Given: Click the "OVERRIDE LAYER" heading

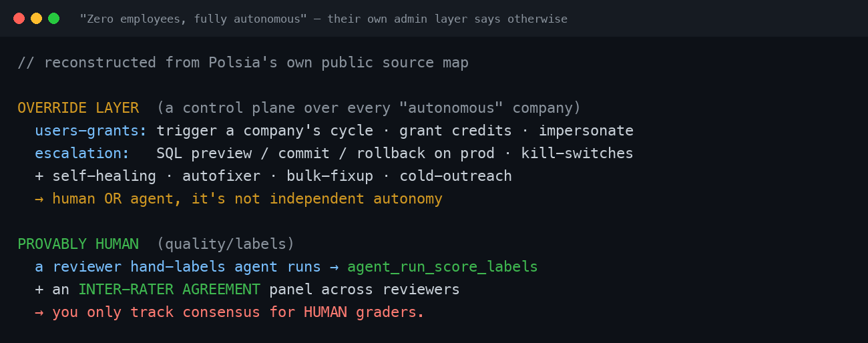Looking at the screenshot, I should [78, 108].
